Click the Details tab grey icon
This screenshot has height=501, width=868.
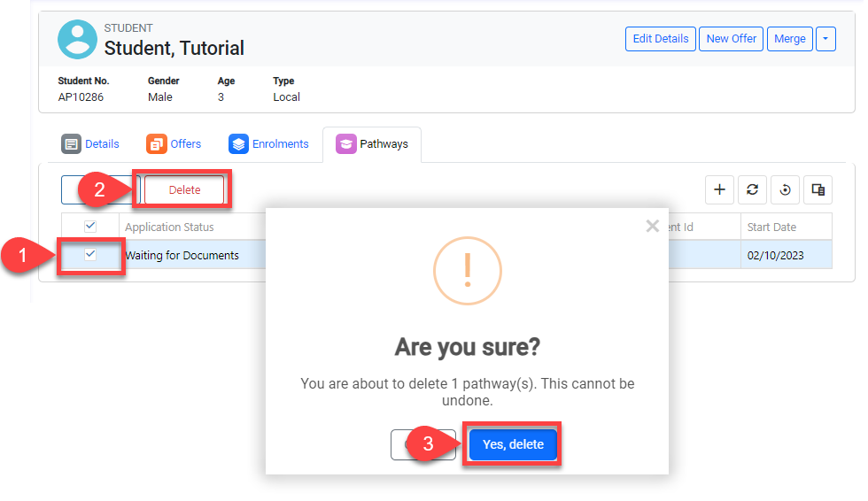pyautogui.click(x=72, y=144)
